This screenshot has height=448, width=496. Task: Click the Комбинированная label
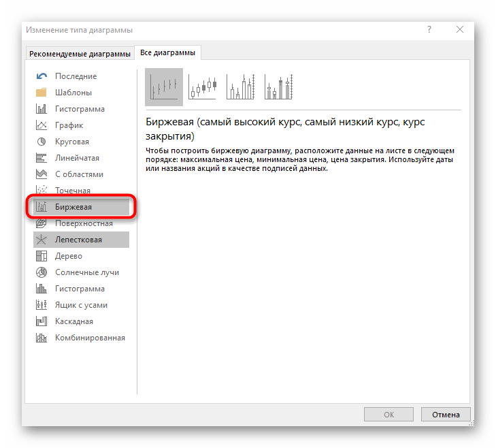point(90,338)
